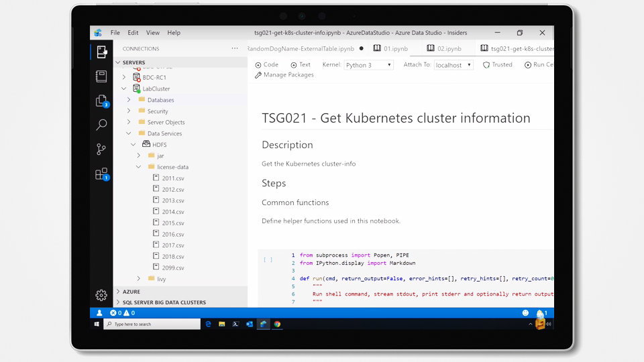644x362 pixels.
Task: Open the Manage gear icon in the activity bar
Action: [x=101, y=295]
